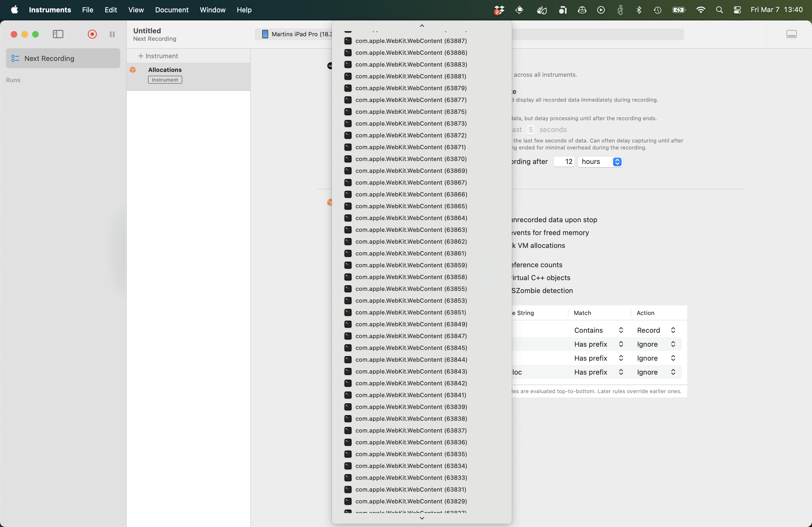Open the Apple menu
The image size is (812, 527).
(x=14, y=10)
